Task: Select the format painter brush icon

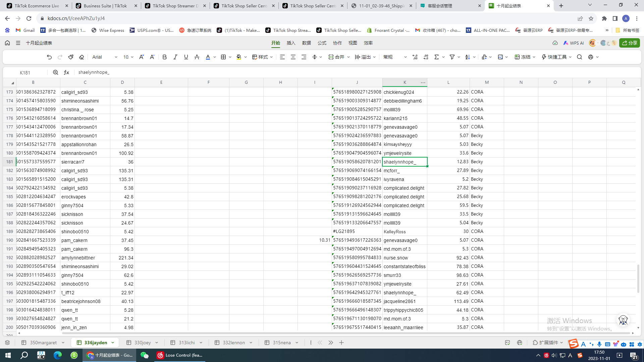Action: coord(71,57)
